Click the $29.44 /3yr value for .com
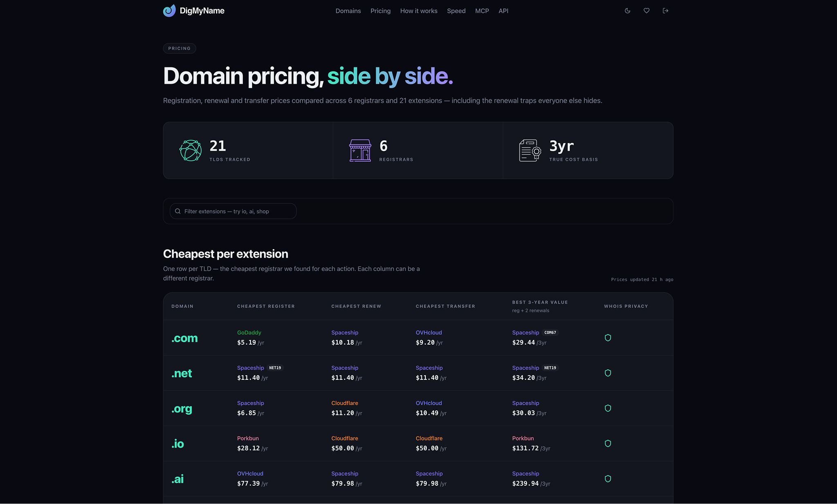The width and height of the screenshot is (837, 504). click(x=529, y=343)
